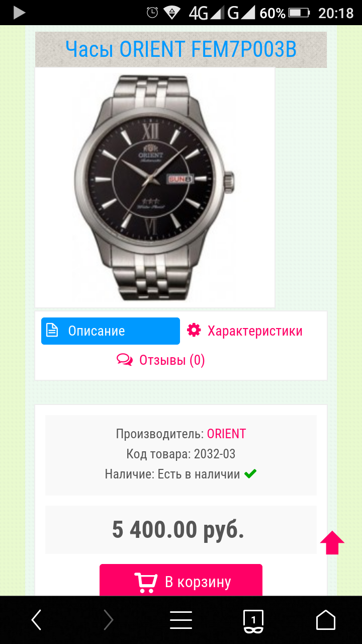This screenshot has width=362, height=644.
Task: Tap the browser forward arrow
Action: click(108, 620)
